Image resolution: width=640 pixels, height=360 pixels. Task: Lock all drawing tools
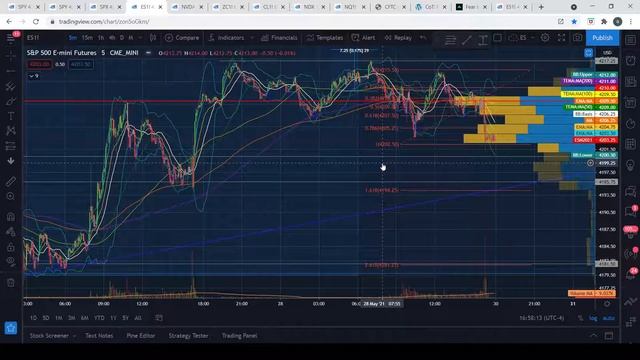(x=11, y=247)
